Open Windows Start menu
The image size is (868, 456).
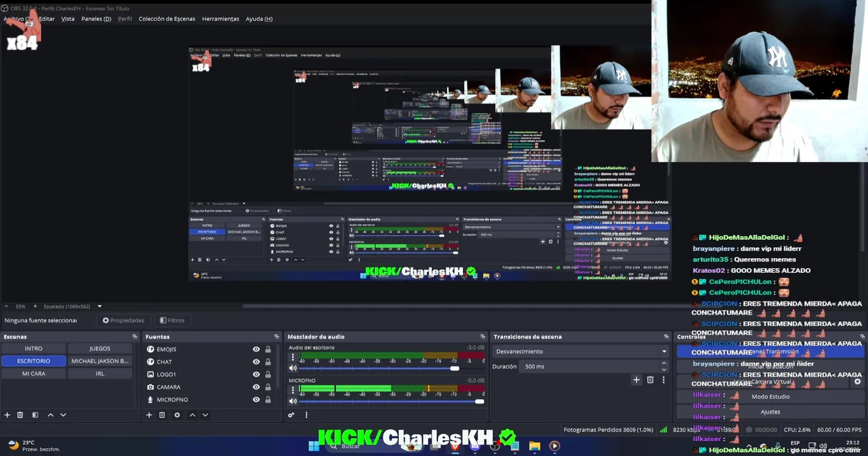coord(313,446)
